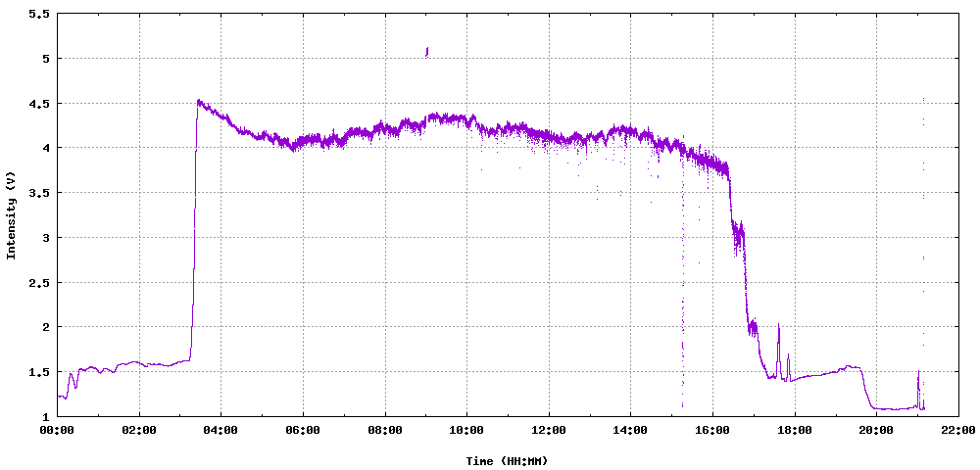Click the isolated outlier point above 5 V

pos(427,52)
